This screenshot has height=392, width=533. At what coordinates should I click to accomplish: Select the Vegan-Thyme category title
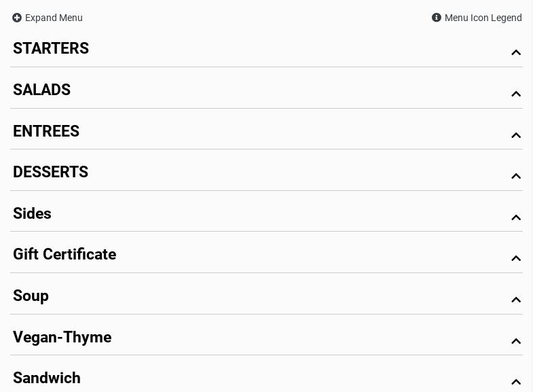(62, 337)
